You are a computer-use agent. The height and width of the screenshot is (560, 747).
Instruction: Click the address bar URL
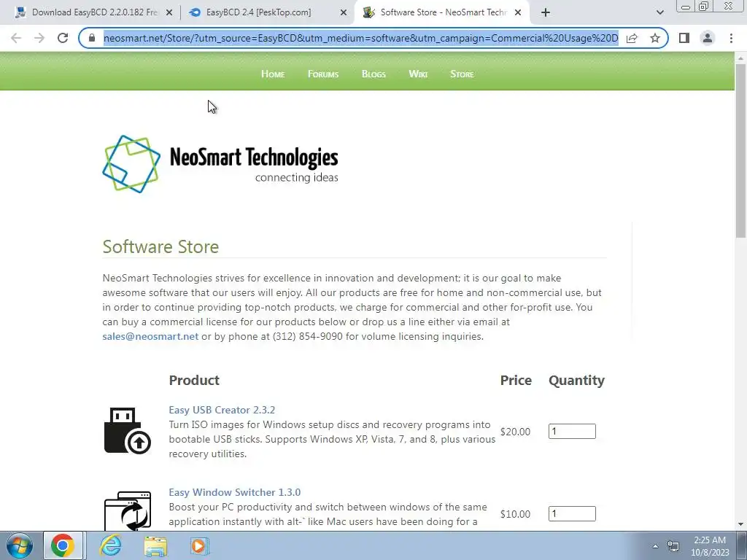[x=360, y=38]
